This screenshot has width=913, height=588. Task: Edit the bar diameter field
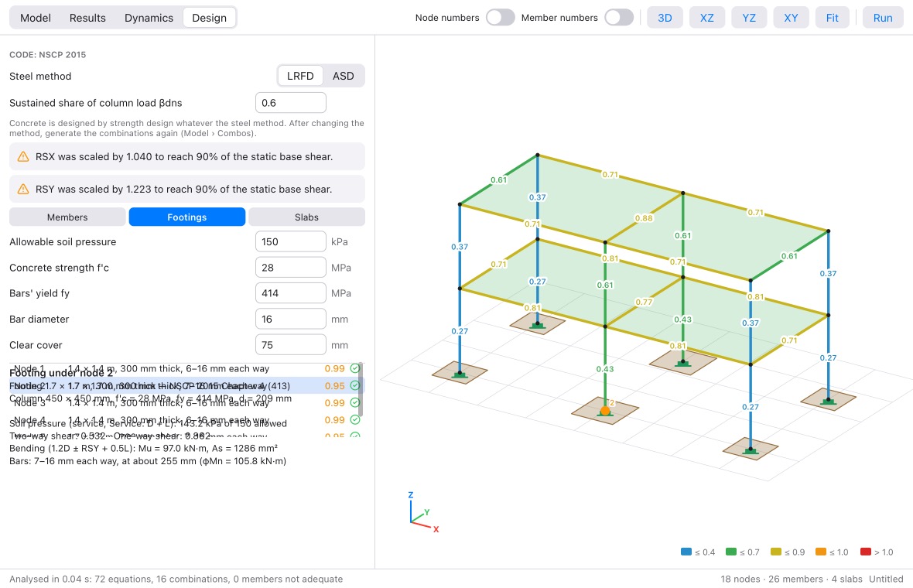click(x=291, y=319)
